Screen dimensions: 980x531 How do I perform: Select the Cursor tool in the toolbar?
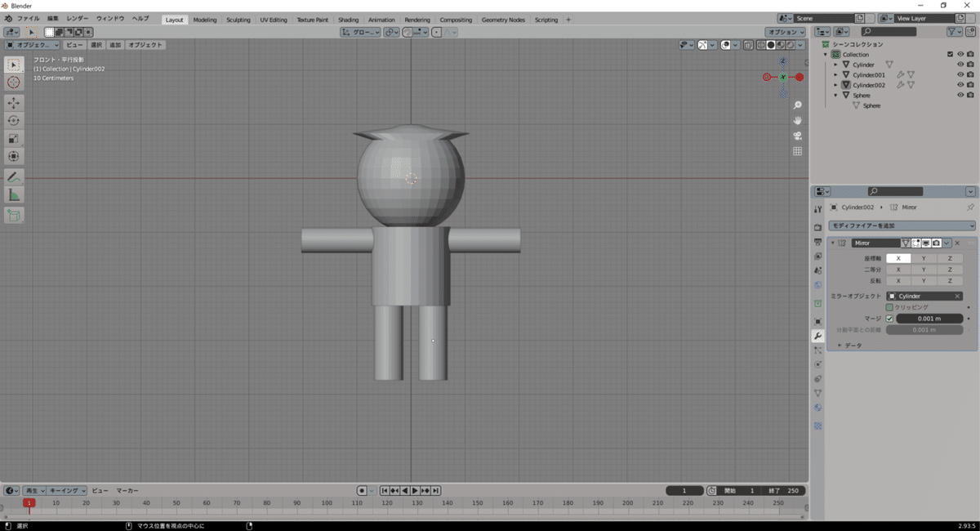pyautogui.click(x=14, y=83)
